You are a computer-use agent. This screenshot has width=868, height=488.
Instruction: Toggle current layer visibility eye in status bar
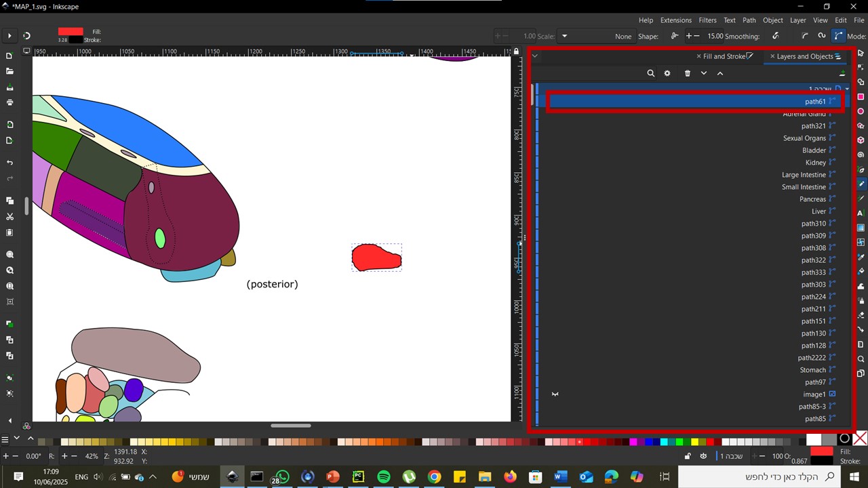click(703, 456)
